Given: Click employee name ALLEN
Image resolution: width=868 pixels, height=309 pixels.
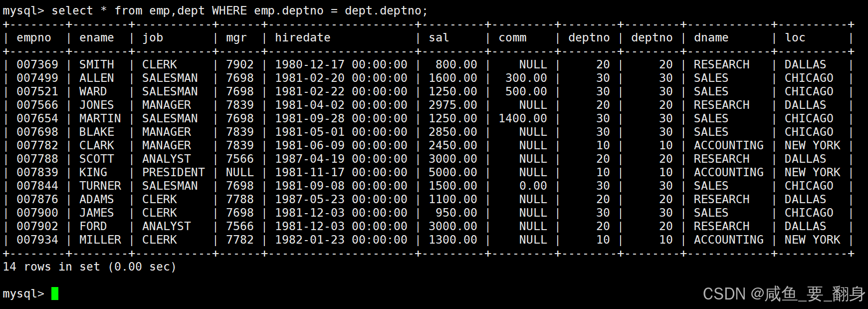Looking at the screenshot, I should pyautogui.click(x=97, y=78).
